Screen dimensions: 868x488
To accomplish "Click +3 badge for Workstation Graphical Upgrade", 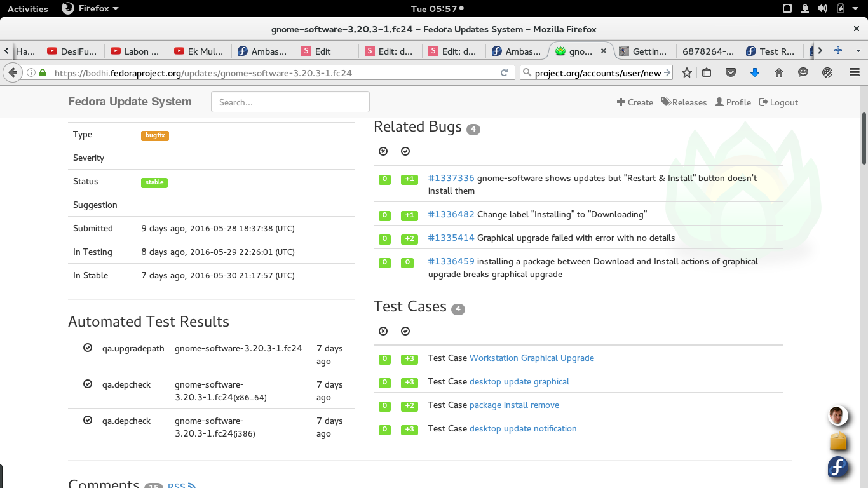I will (x=409, y=359).
